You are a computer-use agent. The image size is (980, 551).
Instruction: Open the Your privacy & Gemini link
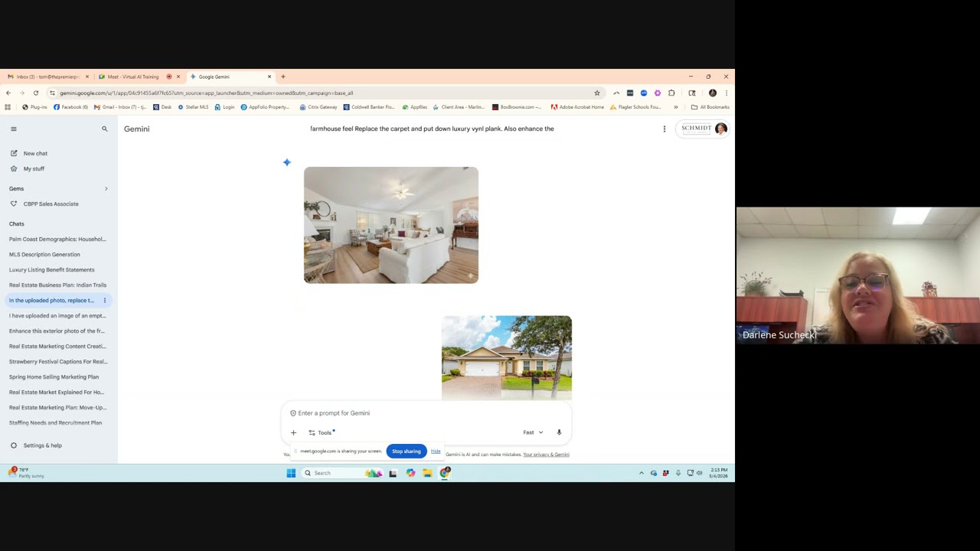coord(546,455)
